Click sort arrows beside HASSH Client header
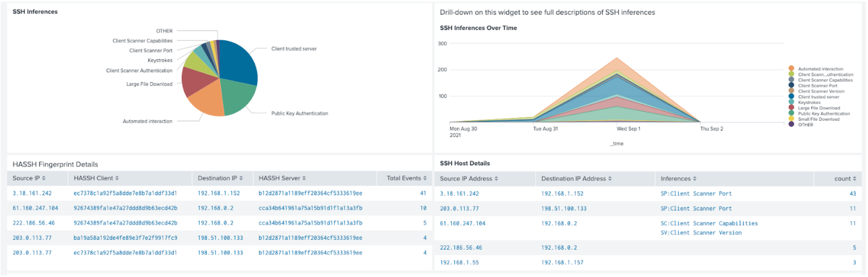Screen dimensions: 868x277 [117, 178]
